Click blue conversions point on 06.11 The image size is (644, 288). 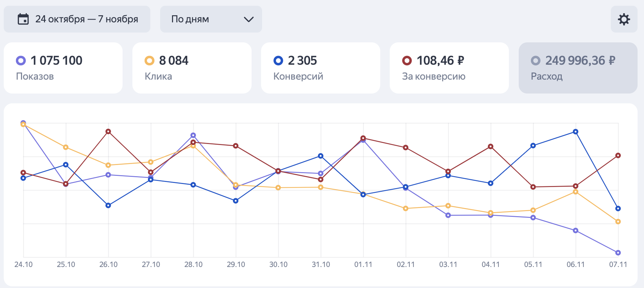[x=576, y=132]
